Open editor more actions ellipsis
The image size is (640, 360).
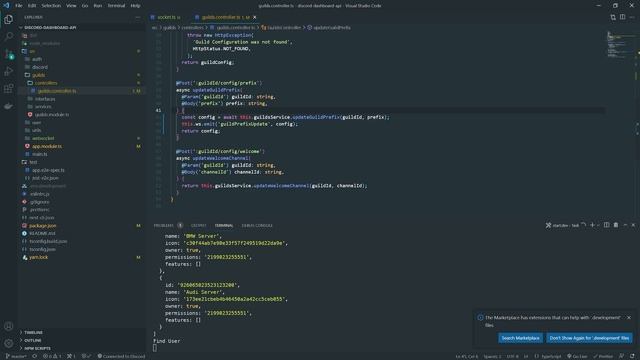(x=632, y=17)
